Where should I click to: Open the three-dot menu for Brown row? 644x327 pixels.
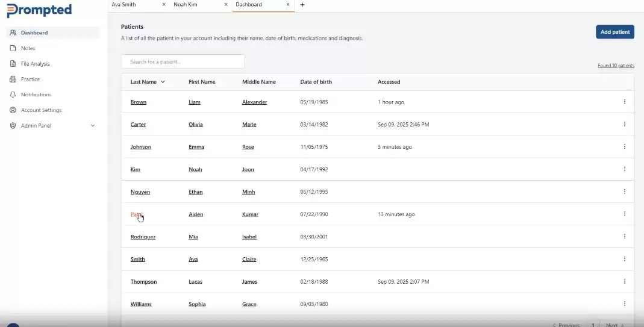624,102
